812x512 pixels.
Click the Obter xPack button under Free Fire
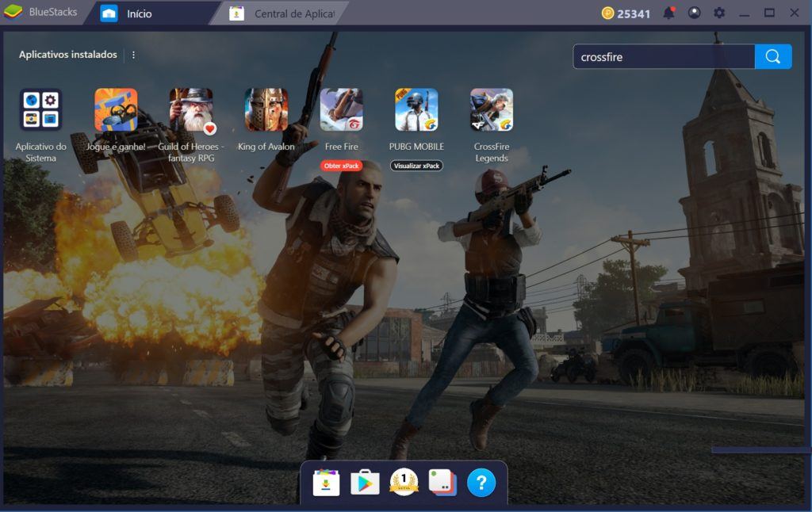pyautogui.click(x=341, y=166)
